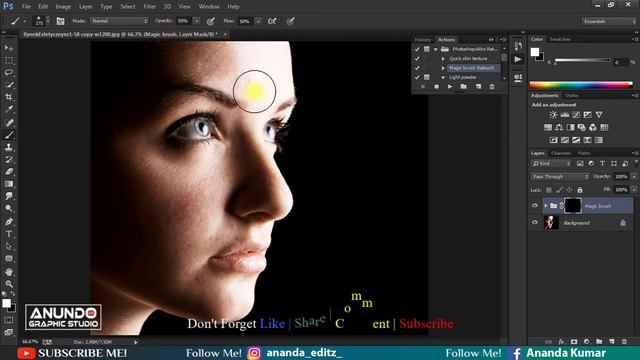Select the Magic brush layer mask thumbnail
The height and width of the screenshot is (360, 640).
click(x=573, y=206)
